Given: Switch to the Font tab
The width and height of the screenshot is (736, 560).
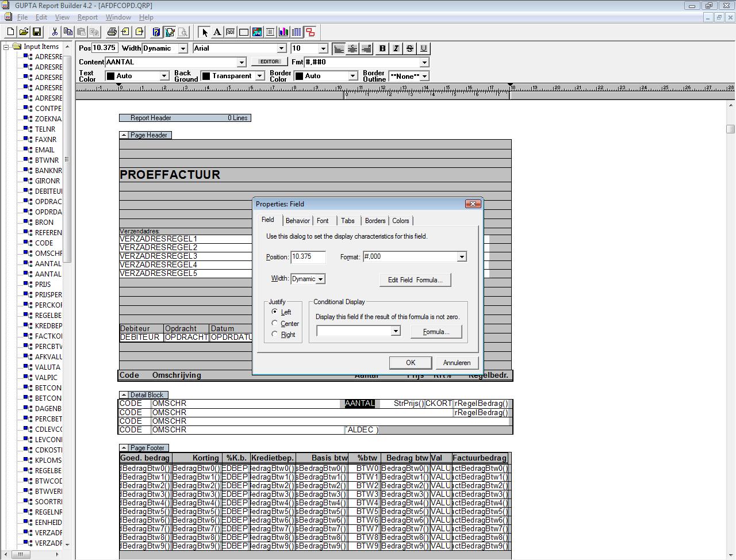Looking at the screenshot, I should pos(323,221).
